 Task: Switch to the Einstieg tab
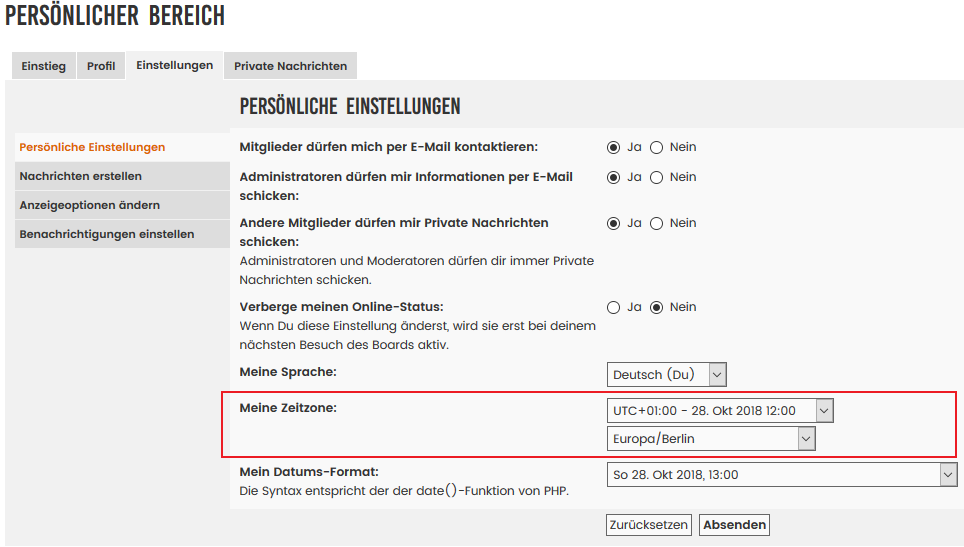pos(44,66)
